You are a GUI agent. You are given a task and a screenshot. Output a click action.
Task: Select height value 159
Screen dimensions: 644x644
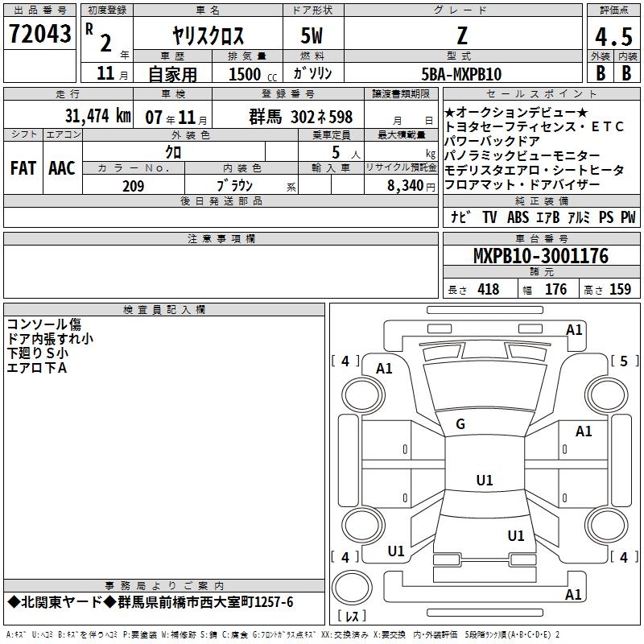tap(620, 289)
